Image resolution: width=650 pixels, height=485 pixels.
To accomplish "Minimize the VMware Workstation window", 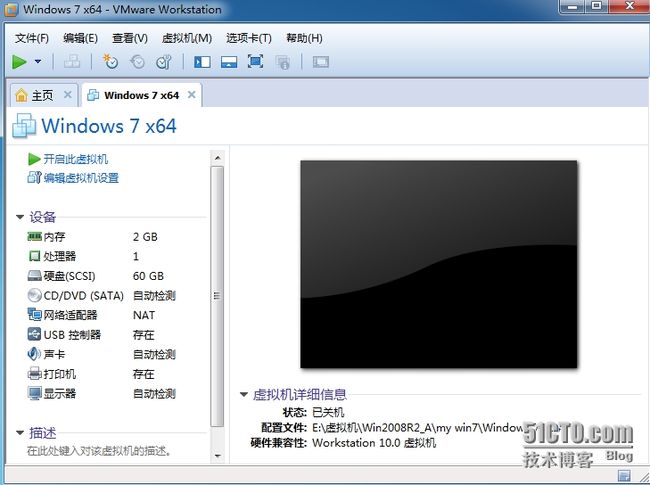I will 572,6.
